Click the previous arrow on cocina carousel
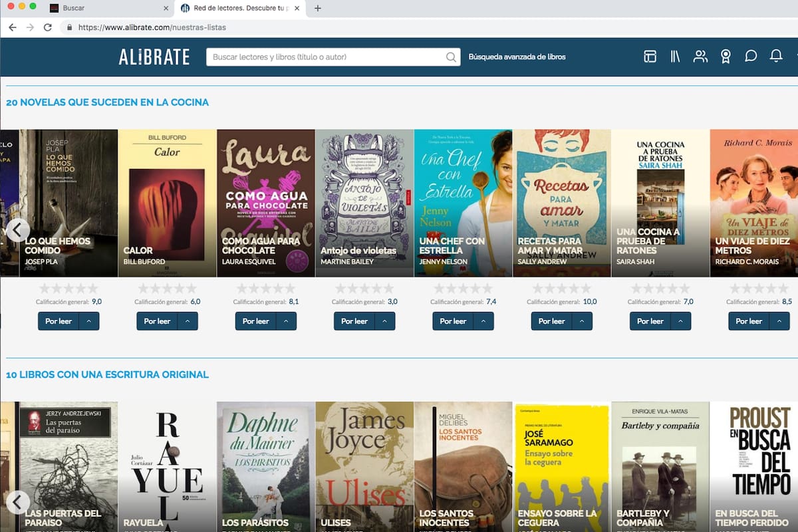The height and width of the screenshot is (532, 798). (17, 230)
